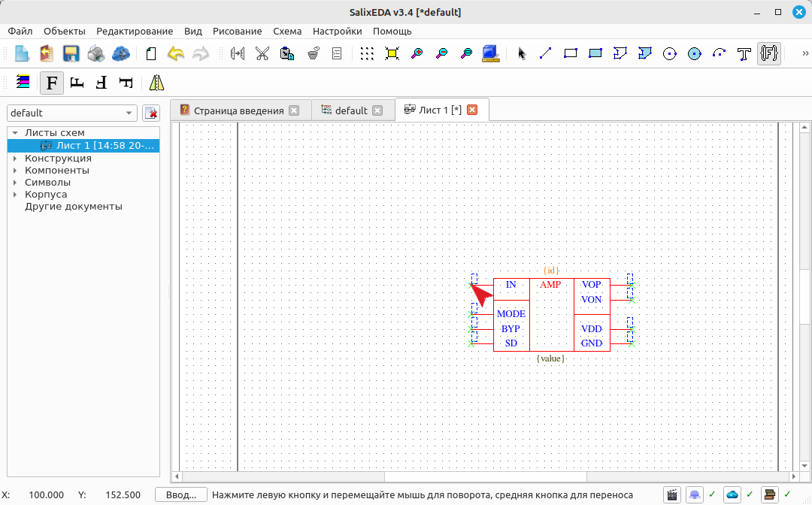The height and width of the screenshot is (505, 812).
Task: Select Лист 1 sheet in tree
Action: point(83,146)
